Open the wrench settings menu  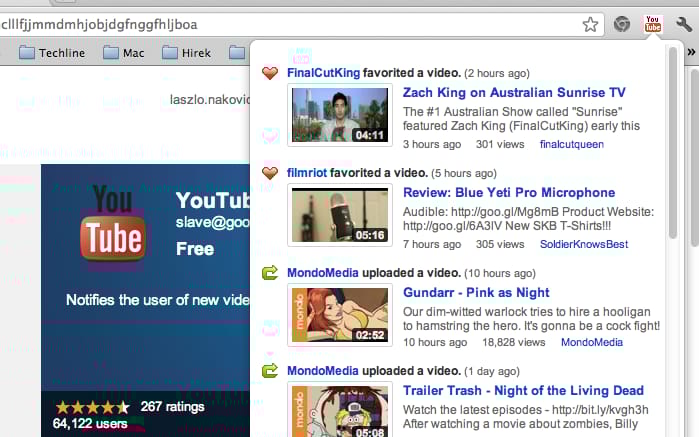[683, 24]
